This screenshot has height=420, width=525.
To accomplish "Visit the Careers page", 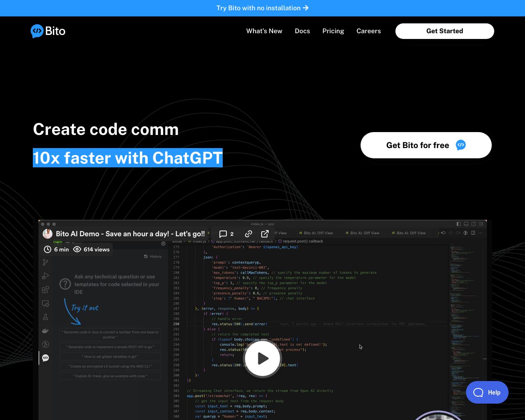I will click(x=369, y=31).
